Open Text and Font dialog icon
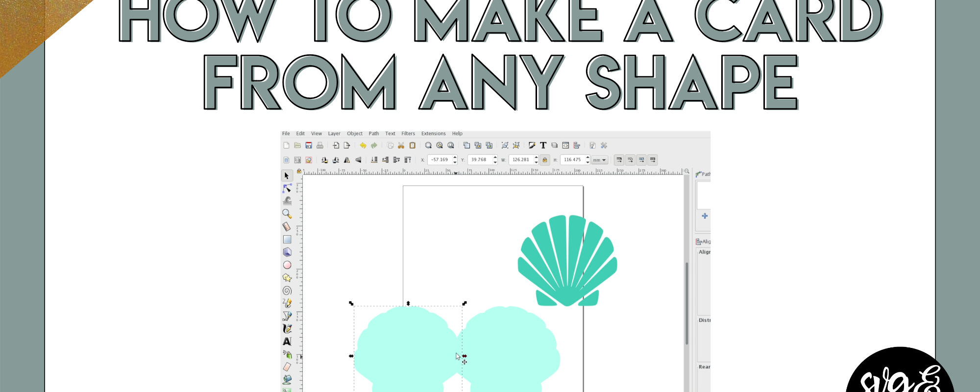Viewport: 980px width, 392px height. 543,145
